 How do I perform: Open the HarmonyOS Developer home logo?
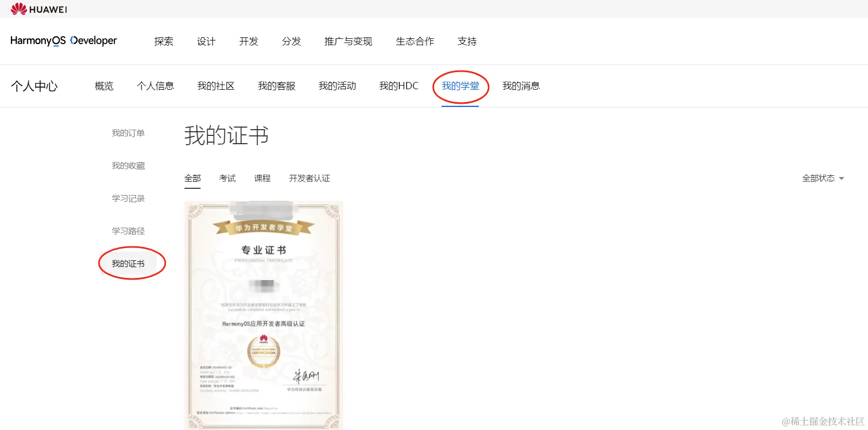(64, 40)
